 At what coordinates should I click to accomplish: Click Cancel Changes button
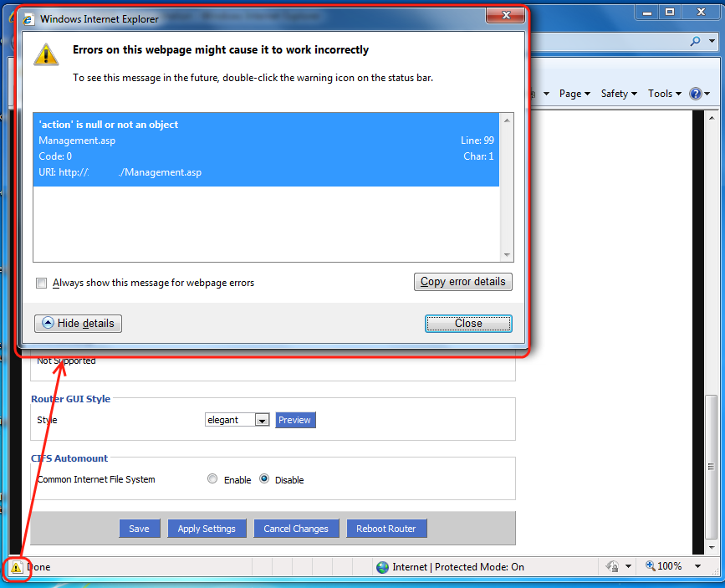point(296,529)
